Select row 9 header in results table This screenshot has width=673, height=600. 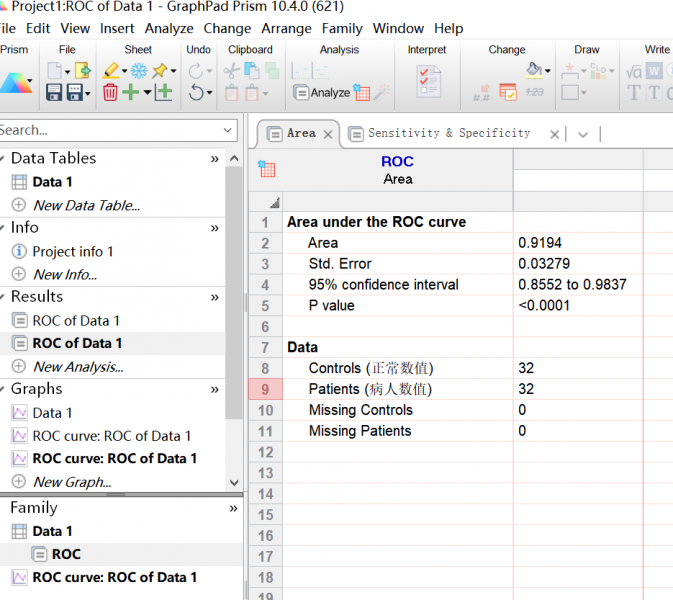[265, 389]
